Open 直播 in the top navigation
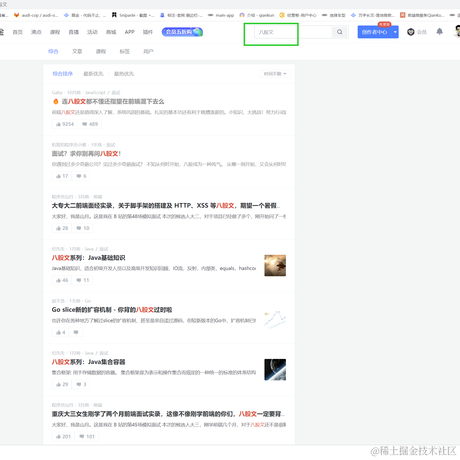Viewport: 460px width, 460px height. click(x=74, y=32)
